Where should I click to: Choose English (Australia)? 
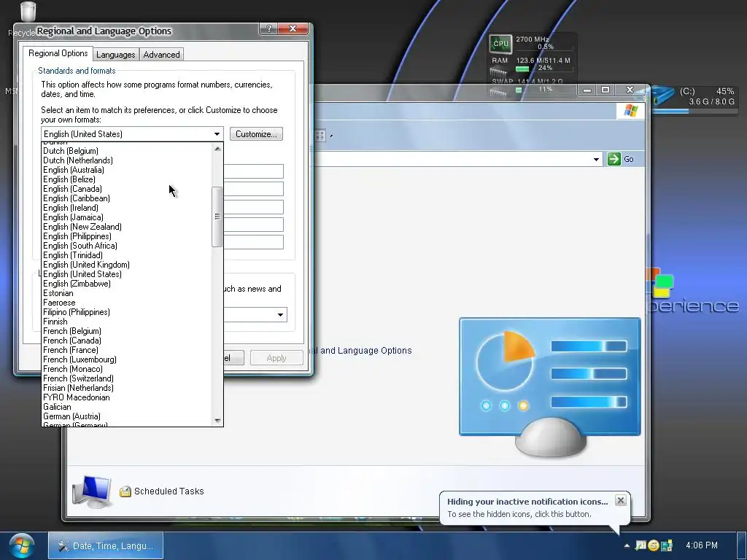tap(127, 170)
